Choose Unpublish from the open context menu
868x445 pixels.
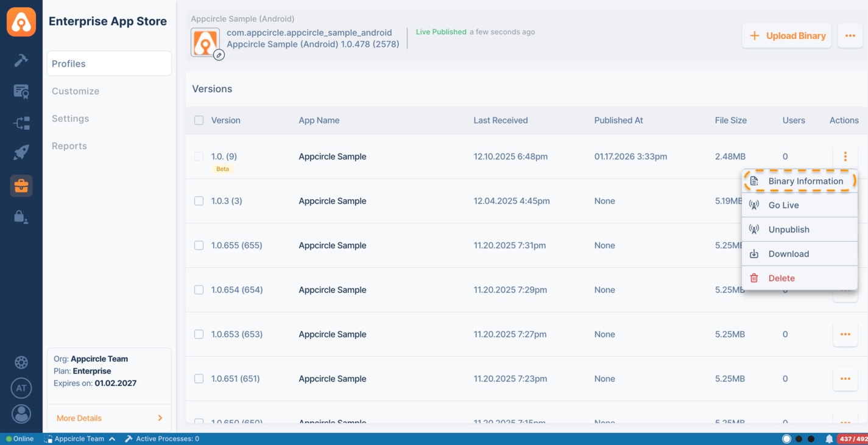[x=789, y=230]
